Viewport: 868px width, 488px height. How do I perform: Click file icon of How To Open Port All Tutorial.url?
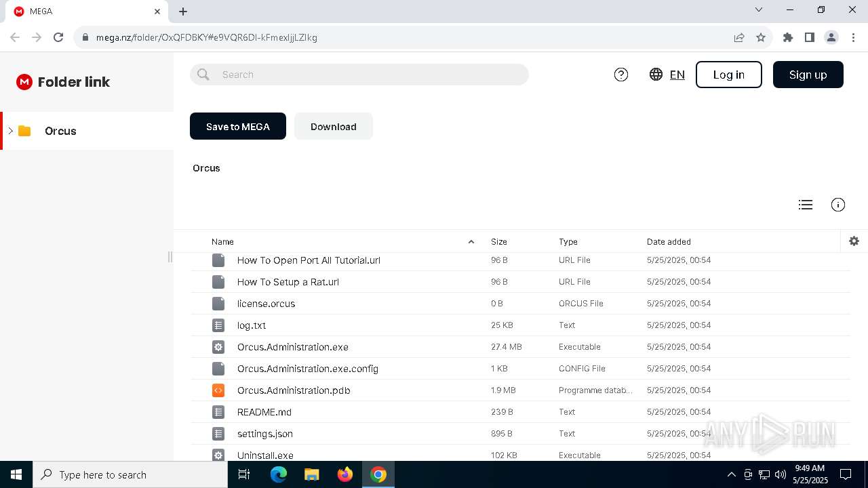[x=218, y=260]
